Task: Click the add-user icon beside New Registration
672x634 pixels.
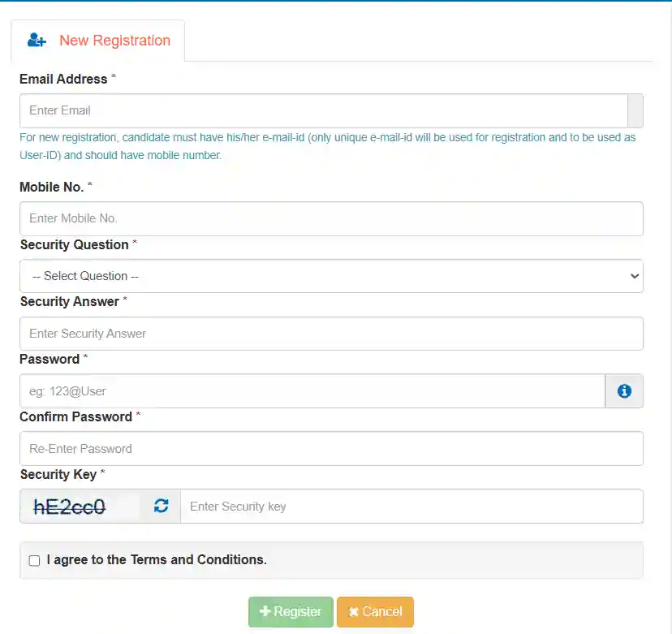Action: tap(37, 41)
